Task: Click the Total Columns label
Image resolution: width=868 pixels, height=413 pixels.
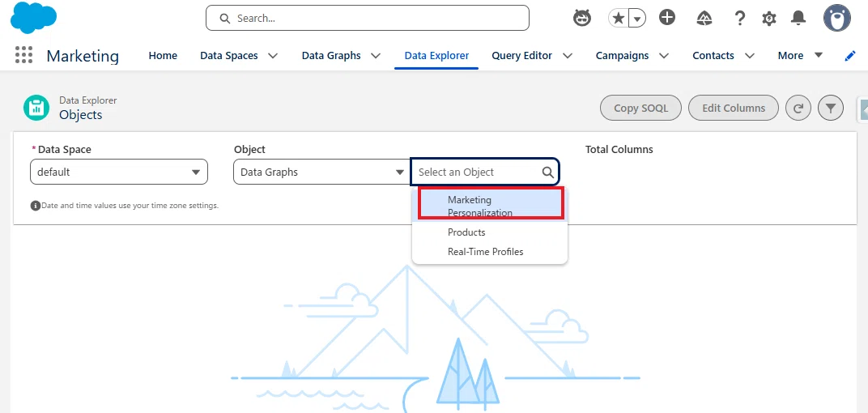Action: (x=619, y=150)
